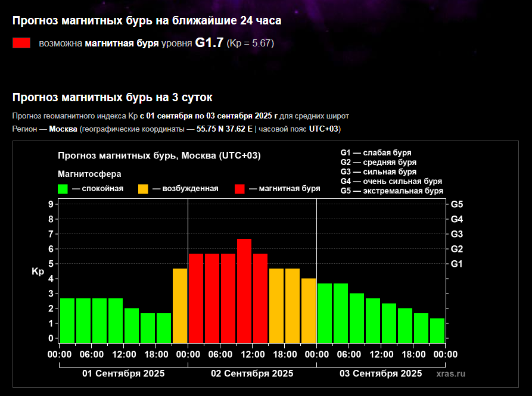Click the Kp axis label
Image resolution: width=532 pixels, height=396 pixels.
[38, 272]
